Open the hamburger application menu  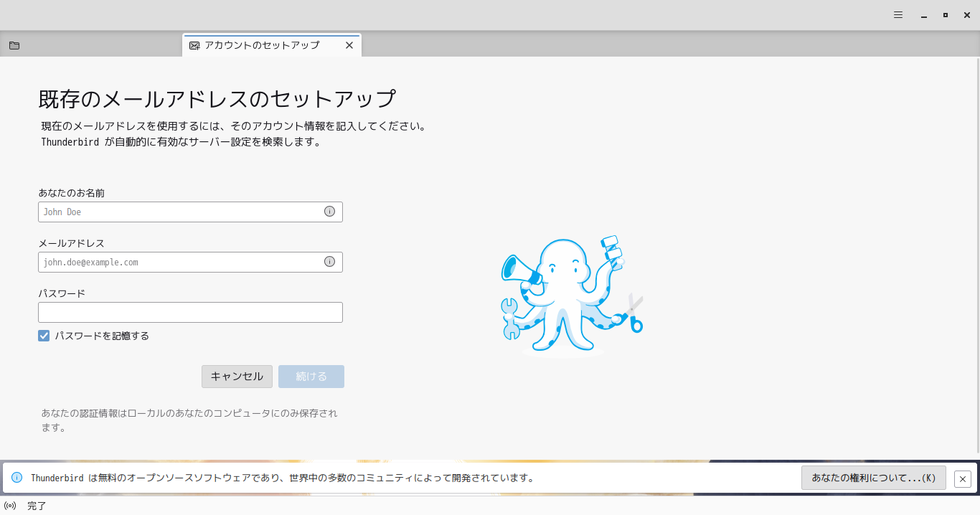pyautogui.click(x=898, y=15)
